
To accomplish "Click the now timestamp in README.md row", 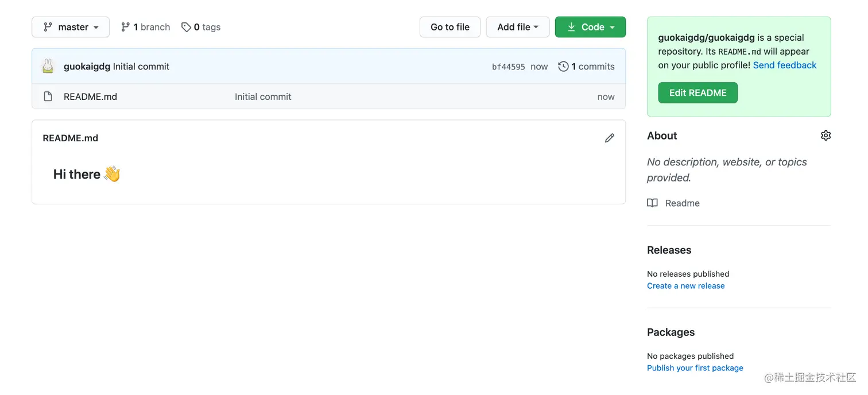I will (x=606, y=97).
